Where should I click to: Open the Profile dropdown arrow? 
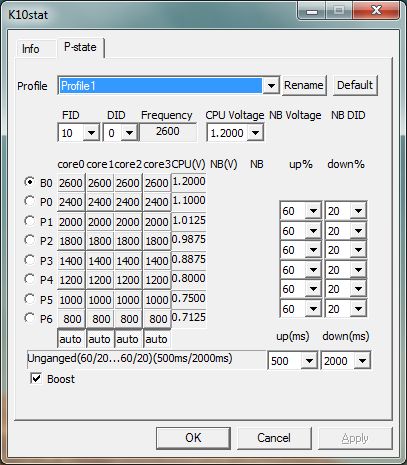tap(271, 86)
